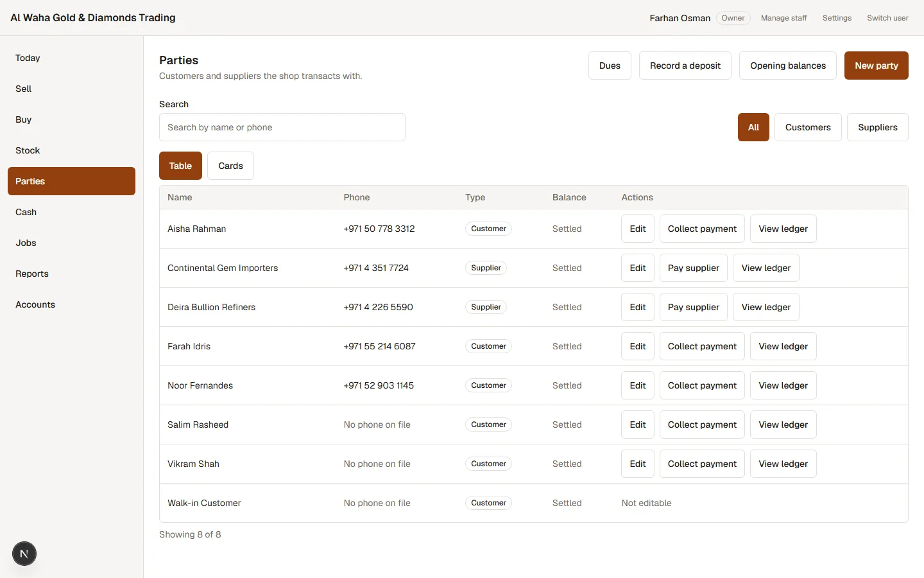Open Stock in the sidebar

[71, 150]
